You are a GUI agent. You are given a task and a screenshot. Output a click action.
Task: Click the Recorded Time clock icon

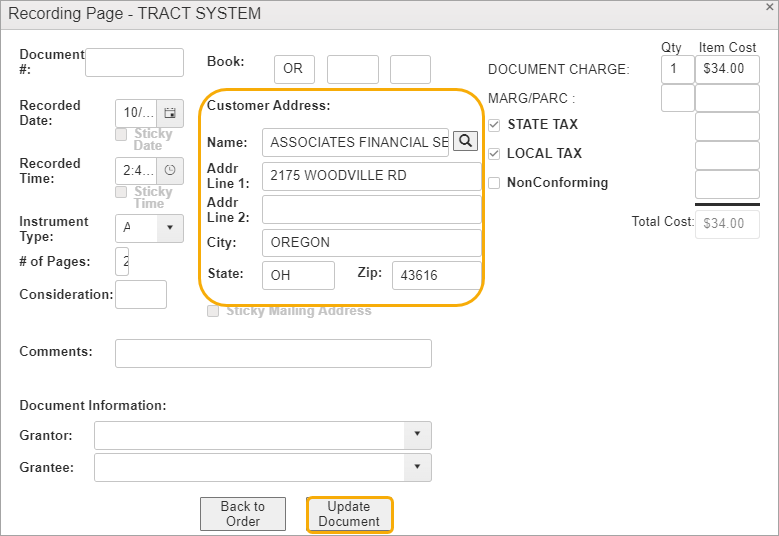coord(170,170)
